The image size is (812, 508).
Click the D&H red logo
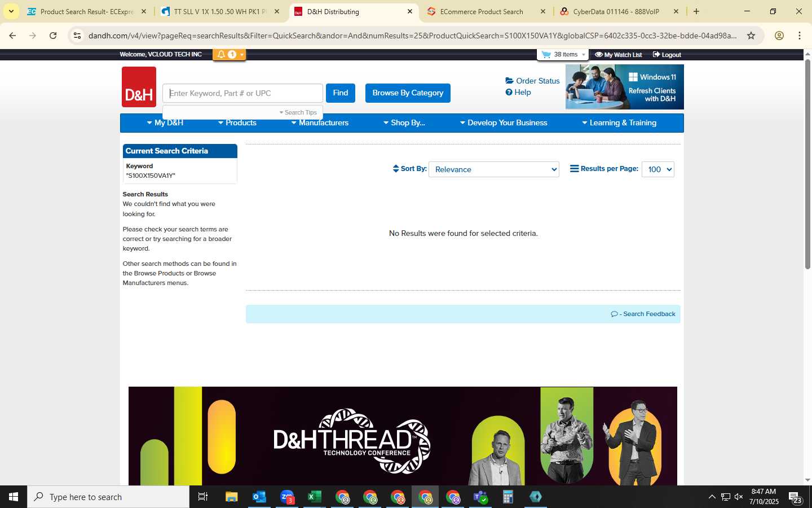[139, 87]
